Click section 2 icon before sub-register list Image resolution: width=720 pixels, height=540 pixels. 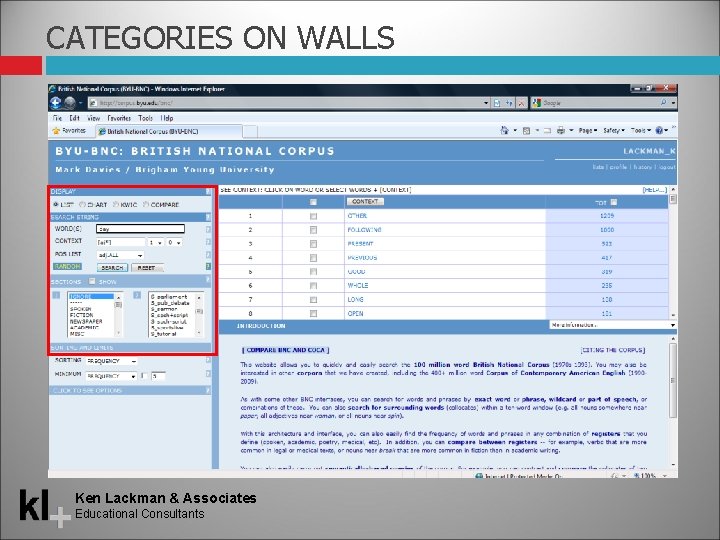pyautogui.click(x=137, y=295)
